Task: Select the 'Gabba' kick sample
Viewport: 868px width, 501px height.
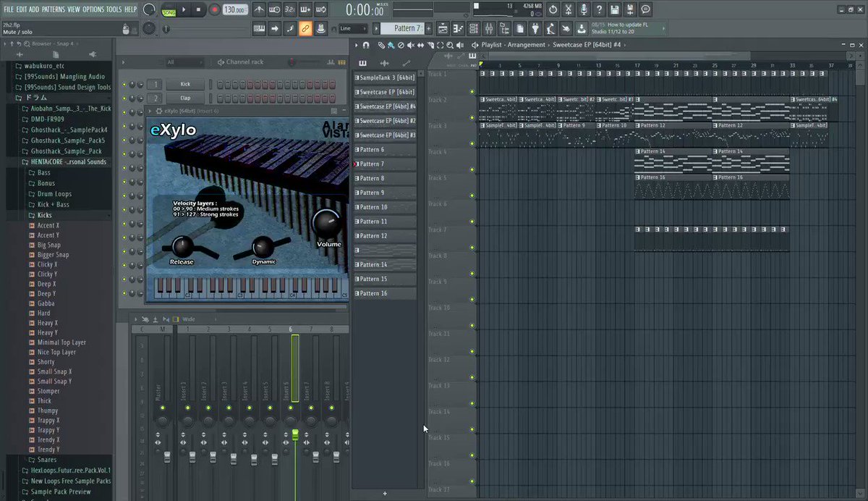Action: pyautogui.click(x=46, y=304)
